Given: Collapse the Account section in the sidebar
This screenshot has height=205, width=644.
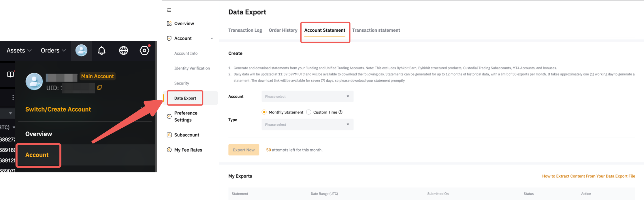Looking at the screenshot, I should 212,38.
